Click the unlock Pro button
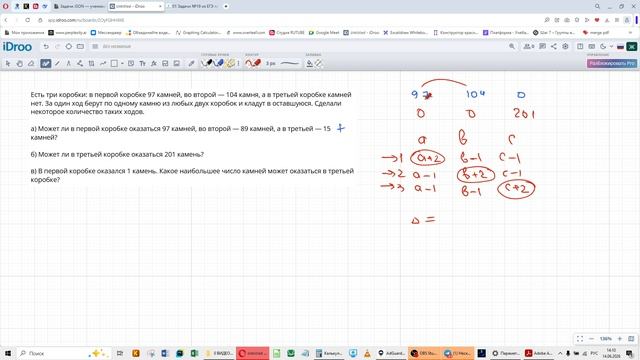Screen dimensions: 640x360 pos(611,63)
